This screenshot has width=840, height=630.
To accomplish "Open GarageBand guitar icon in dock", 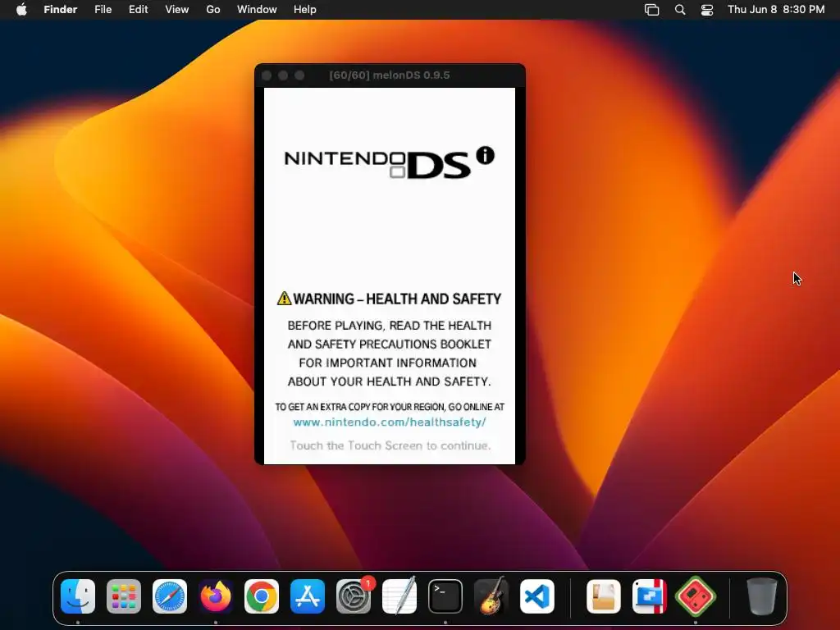I will [491, 596].
